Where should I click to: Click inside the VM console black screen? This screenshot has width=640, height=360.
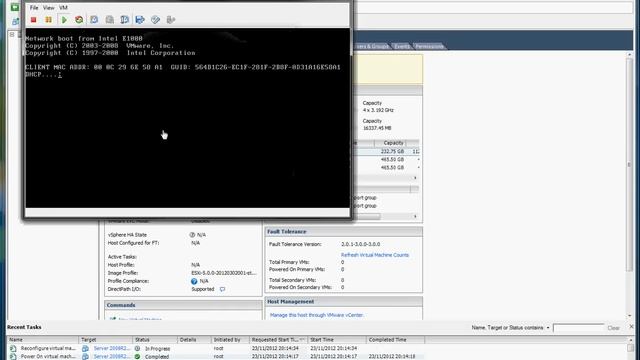point(187,118)
